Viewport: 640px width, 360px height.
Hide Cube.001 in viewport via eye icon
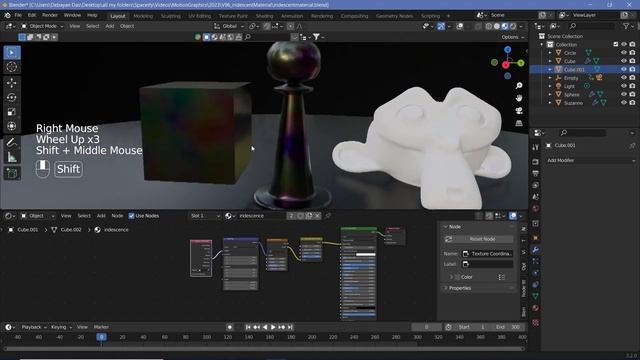[x=624, y=69]
